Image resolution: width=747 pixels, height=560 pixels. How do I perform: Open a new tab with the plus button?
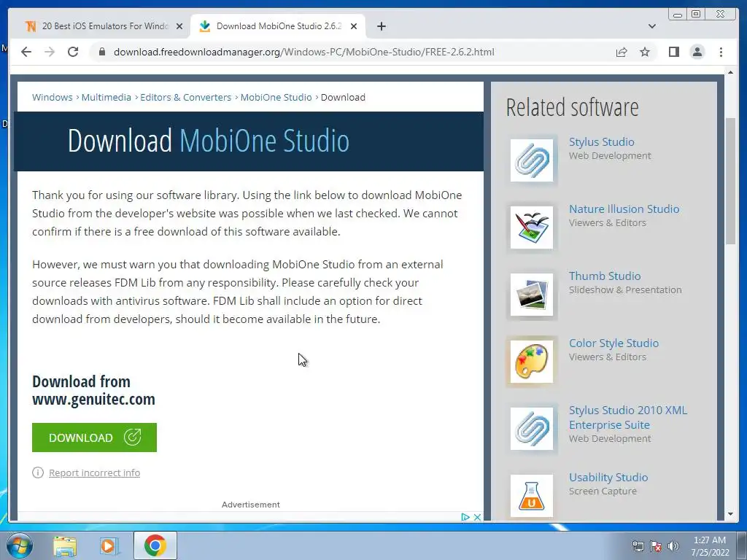pos(381,26)
